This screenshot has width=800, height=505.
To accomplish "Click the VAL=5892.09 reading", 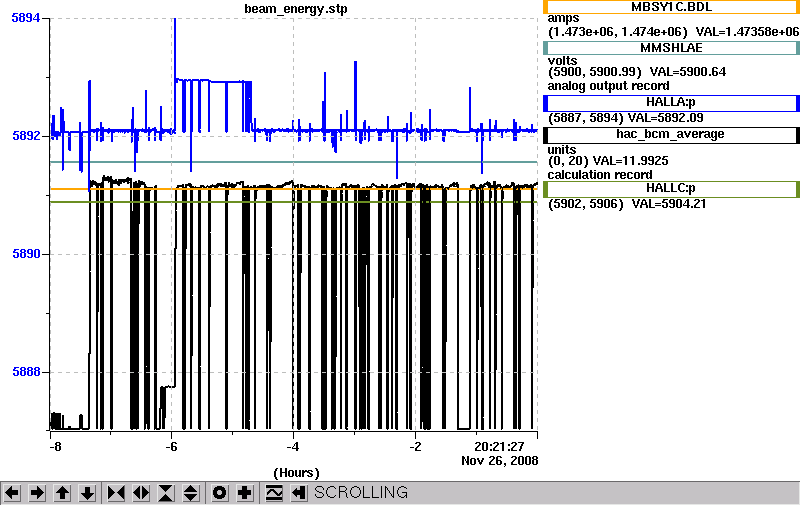I will [665, 118].
